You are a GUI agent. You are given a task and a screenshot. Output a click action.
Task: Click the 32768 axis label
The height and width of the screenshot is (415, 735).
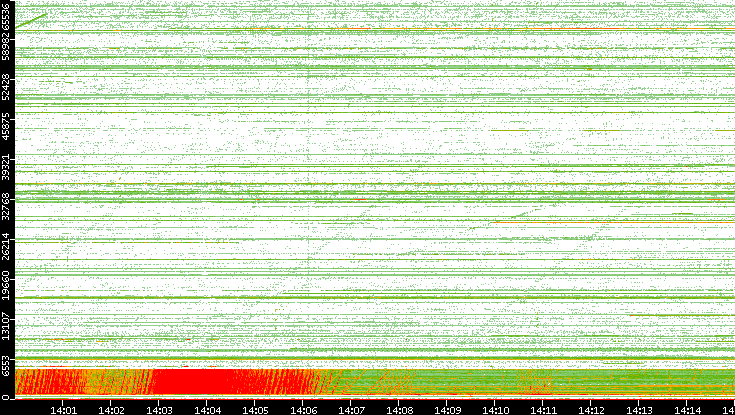pyautogui.click(x=7, y=206)
